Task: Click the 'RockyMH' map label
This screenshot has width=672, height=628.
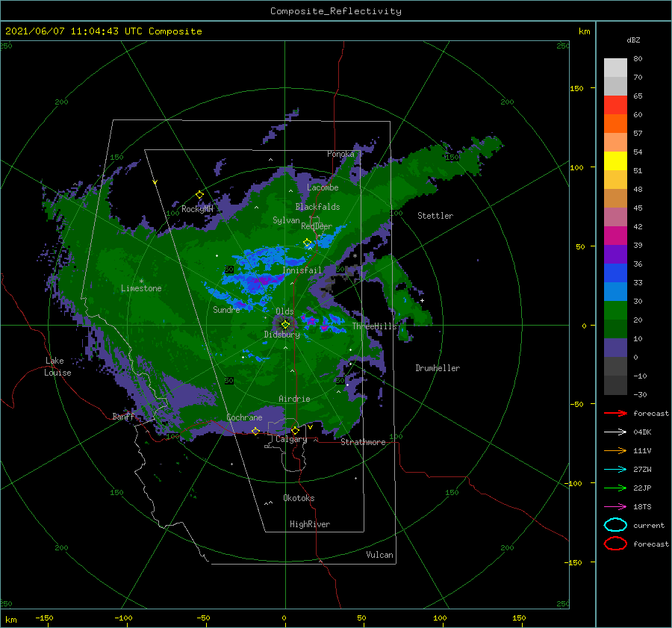Action: (x=197, y=209)
